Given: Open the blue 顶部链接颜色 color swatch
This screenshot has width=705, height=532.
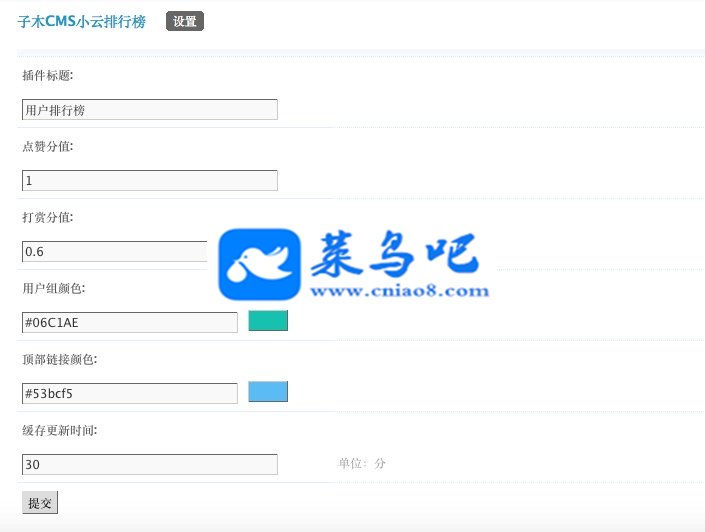Looking at the screenshot, I should (x=268, y=392).
